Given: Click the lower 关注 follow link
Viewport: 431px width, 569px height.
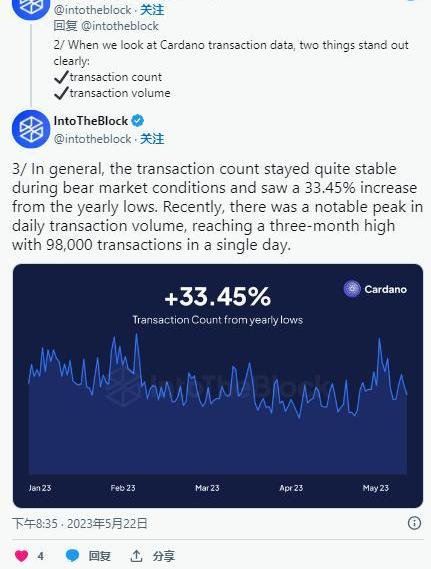Looking at the screenshot, I should (152, 139).
